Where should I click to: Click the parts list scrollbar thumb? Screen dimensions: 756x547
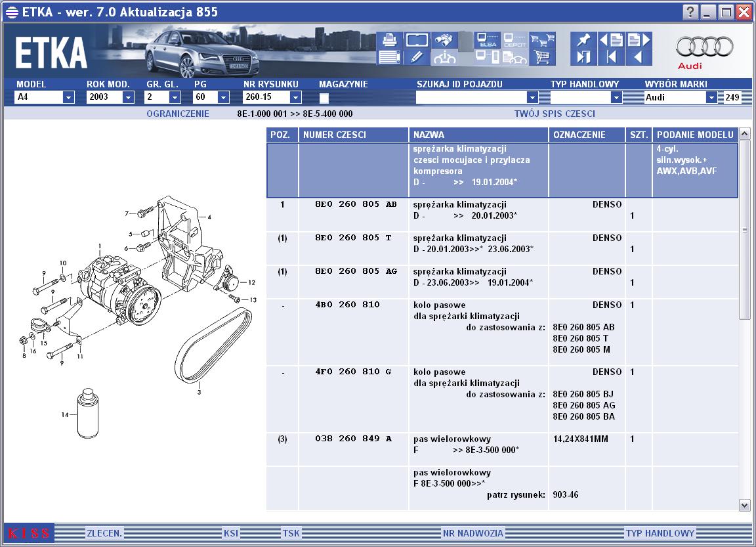pos(744,230)
